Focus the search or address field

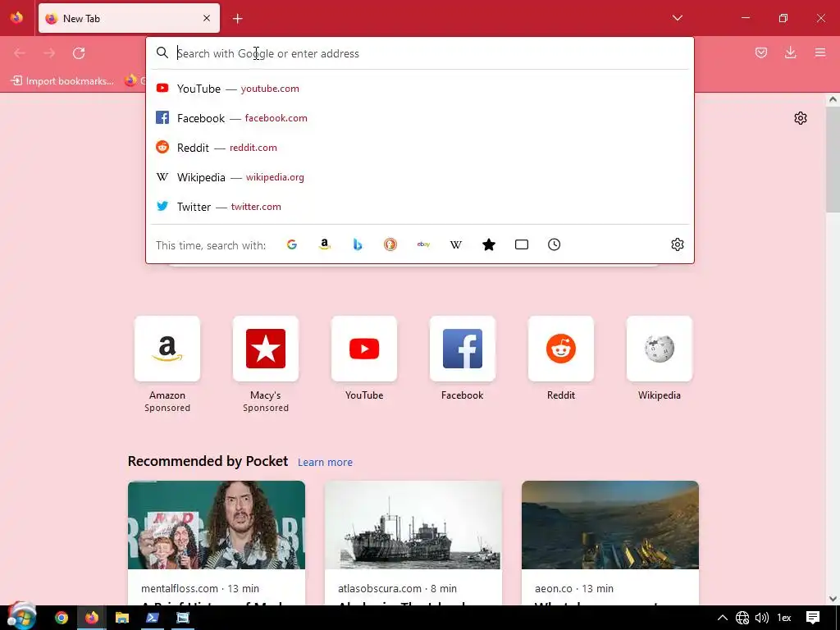point(420,53)
